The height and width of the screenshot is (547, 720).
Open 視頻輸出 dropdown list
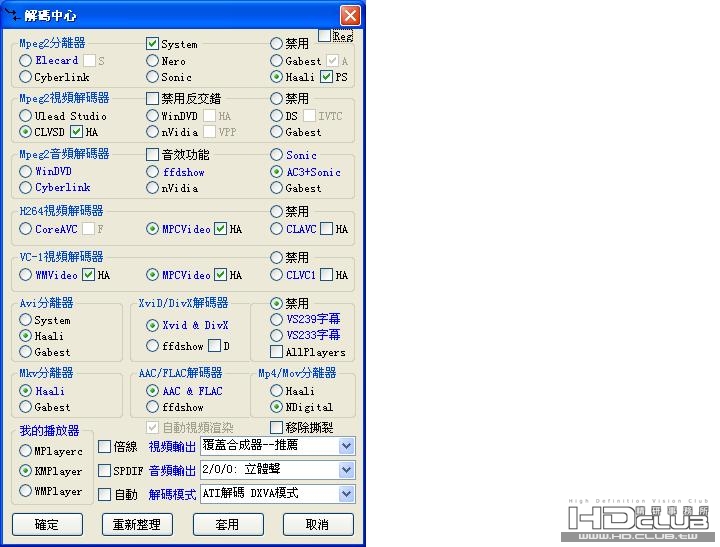[347, 445]
